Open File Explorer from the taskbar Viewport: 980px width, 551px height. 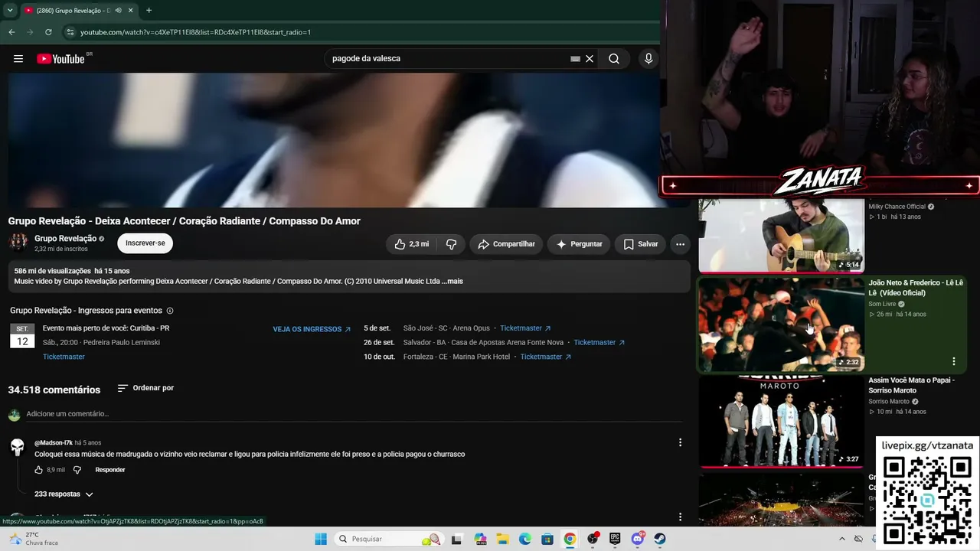pyautogui.click(x=502, y=539)
